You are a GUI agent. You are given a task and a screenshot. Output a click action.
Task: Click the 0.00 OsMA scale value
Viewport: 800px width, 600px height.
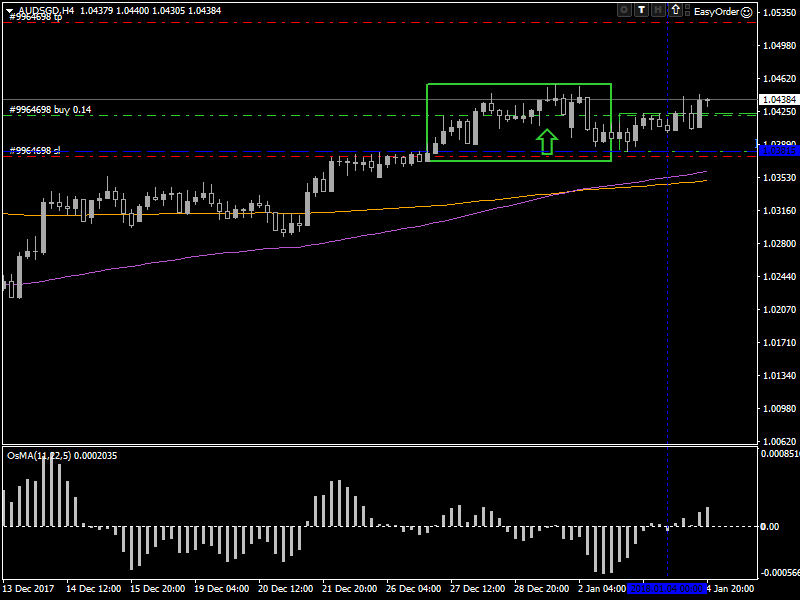pyautogui.click(x=770, y=527)
